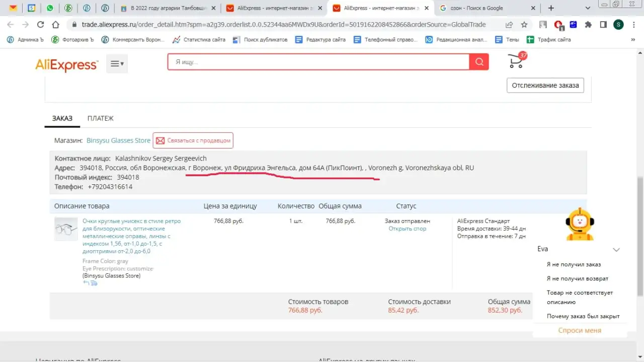Click the small icon under Binsysu Glasses Store
The height and width of the screenshot is (362, 644).
click(x=91, y=283)
